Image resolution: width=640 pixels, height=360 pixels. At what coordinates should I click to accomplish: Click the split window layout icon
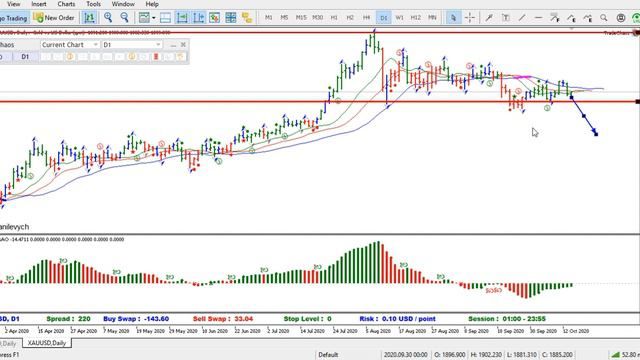coord(165,18)
